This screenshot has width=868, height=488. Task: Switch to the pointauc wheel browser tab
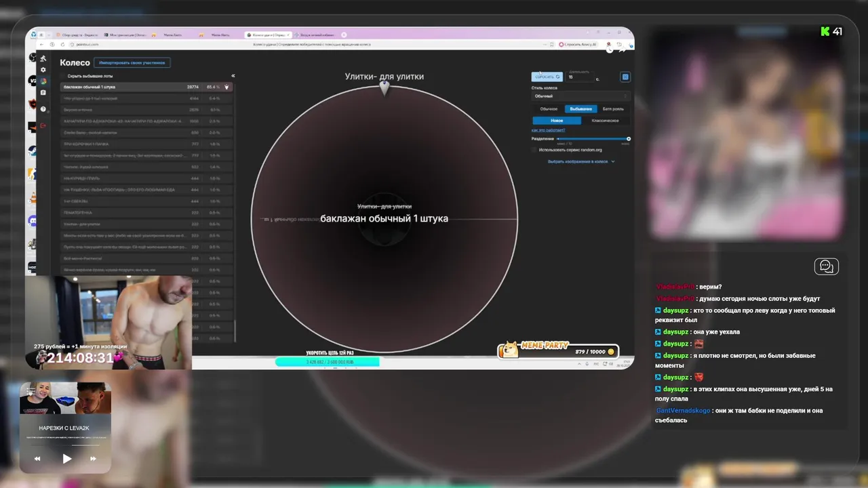(x=268, y=35)
